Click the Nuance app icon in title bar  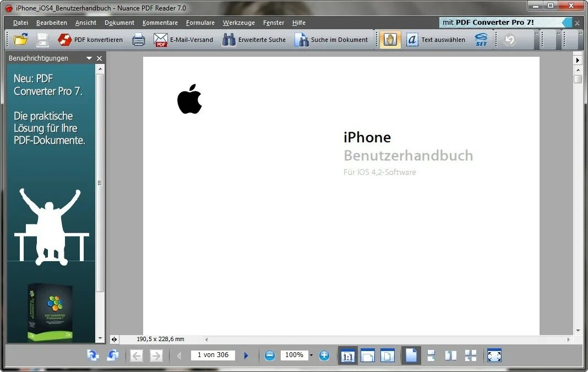click(x=9, y=8)
